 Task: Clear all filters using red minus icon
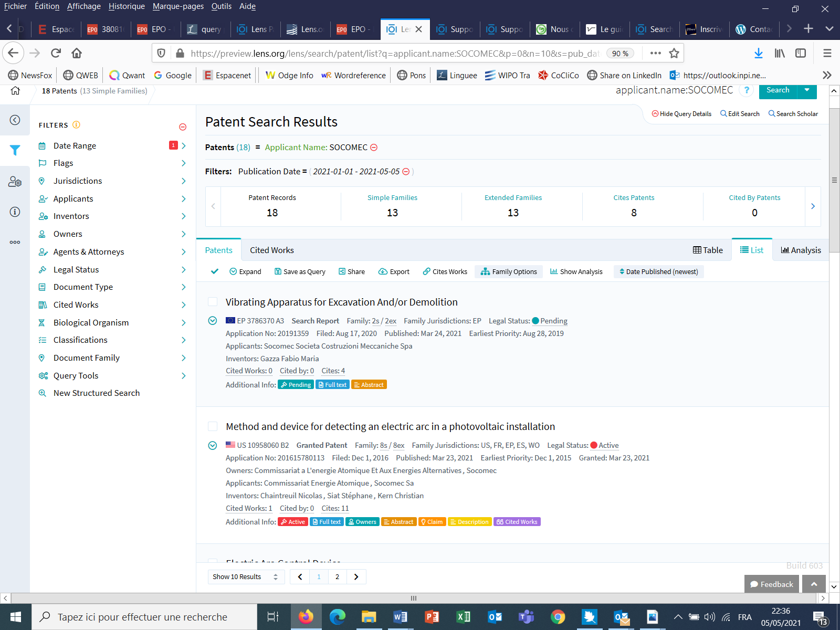[183, 127]
